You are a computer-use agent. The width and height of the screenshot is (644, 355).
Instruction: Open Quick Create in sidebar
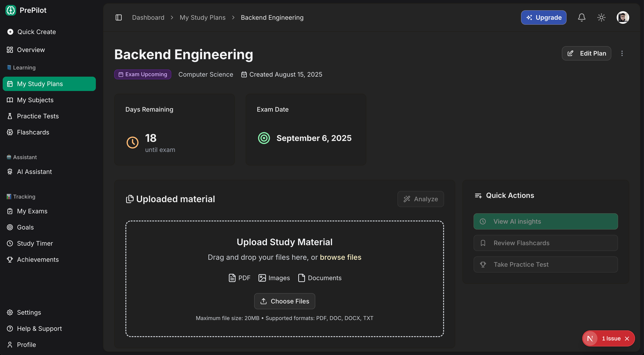pyautogui.click(x=36, y=32)
